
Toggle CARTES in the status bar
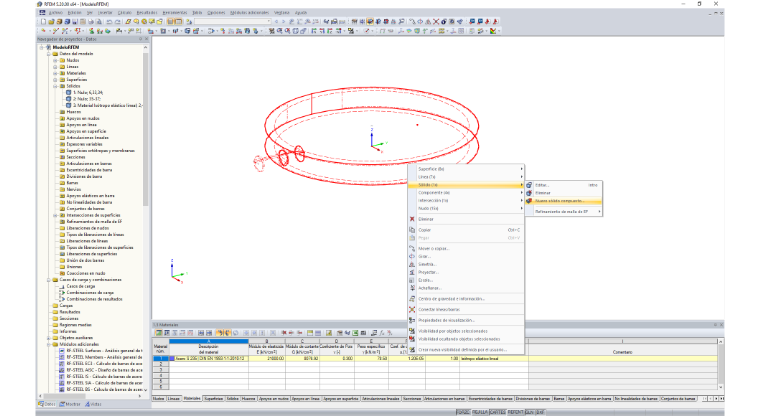click(497, 412)
